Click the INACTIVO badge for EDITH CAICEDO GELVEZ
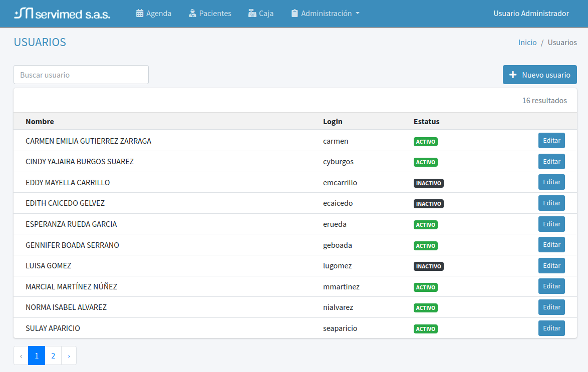 (429, 204)
